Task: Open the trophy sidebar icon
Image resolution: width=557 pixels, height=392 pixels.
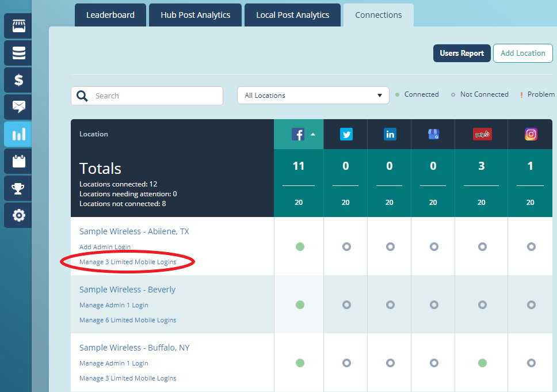Action: pos(18,188)
